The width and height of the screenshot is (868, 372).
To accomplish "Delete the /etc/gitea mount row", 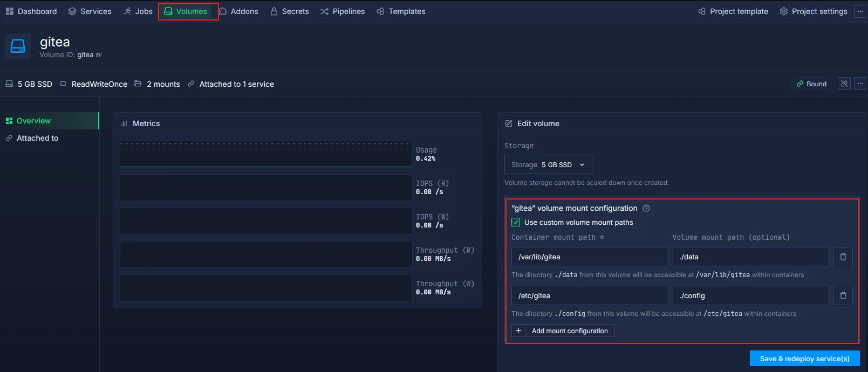I will click(843, 295).
